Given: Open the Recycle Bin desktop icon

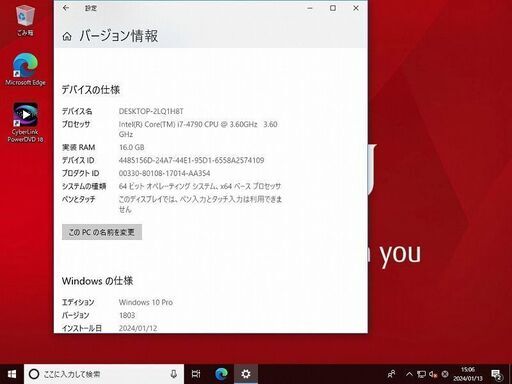Looking at the screenshot, I should point(25,21).
